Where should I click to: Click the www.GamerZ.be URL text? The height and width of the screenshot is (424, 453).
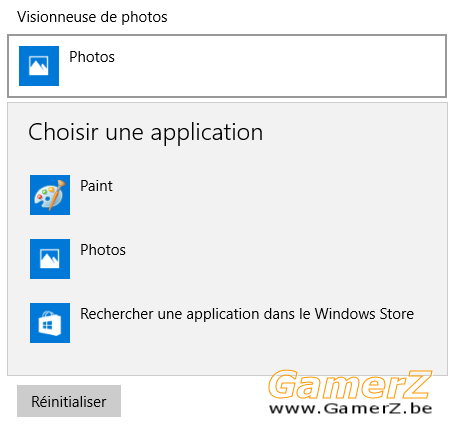point(351,409)
